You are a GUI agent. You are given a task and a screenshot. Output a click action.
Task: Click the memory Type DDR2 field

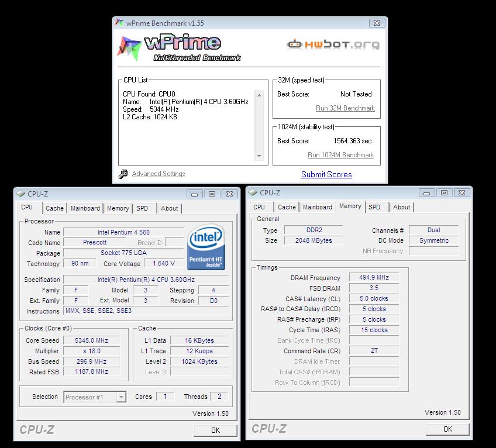[314, 230]
